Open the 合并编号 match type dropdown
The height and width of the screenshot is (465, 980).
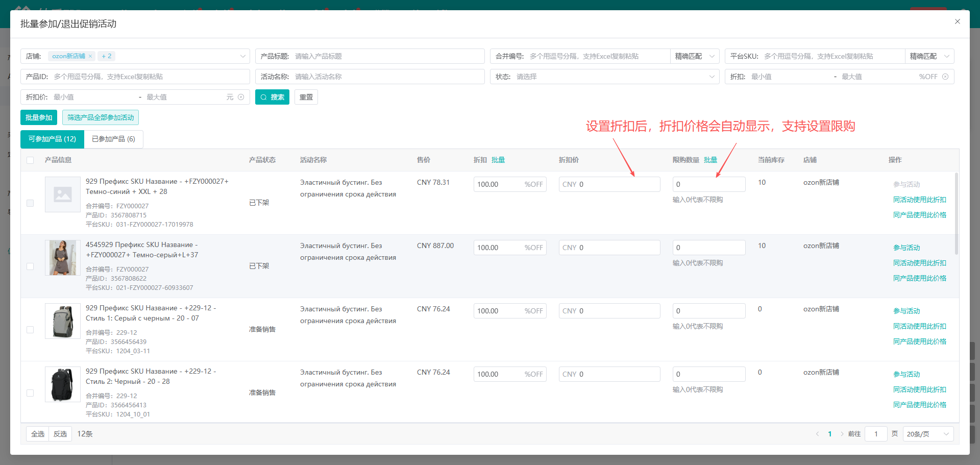coord(694,56)
